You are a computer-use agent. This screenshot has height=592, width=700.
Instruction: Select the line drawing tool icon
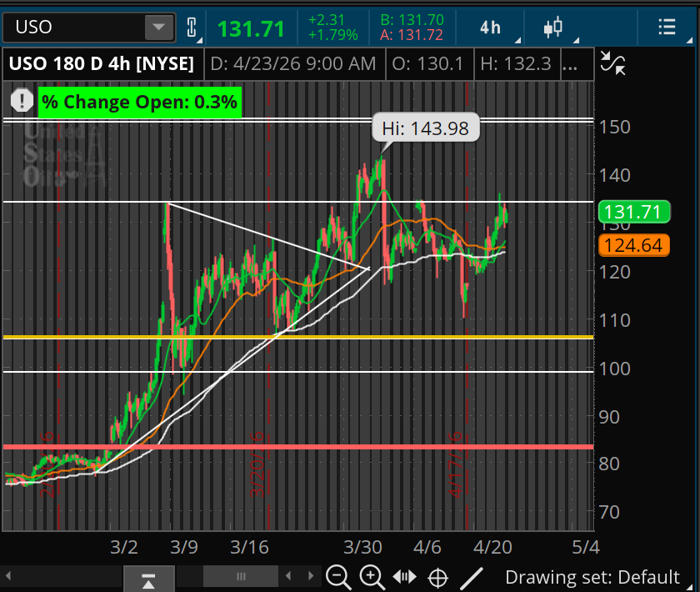pyautogui.click(x=472, y=578)
